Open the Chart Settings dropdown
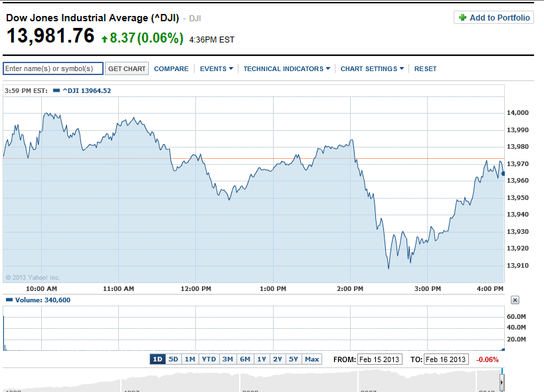This screenshot has width=544, height=392. tap(372, 68)
